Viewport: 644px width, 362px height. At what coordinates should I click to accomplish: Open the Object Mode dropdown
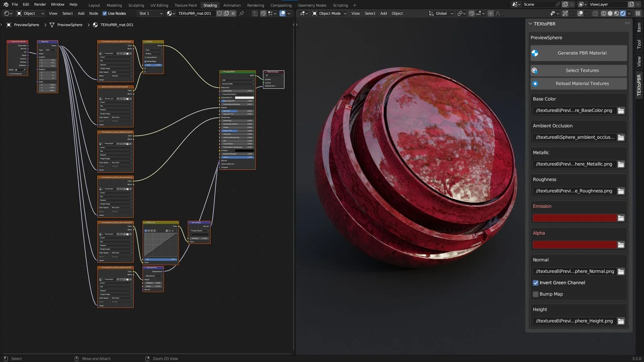[330, 13]
